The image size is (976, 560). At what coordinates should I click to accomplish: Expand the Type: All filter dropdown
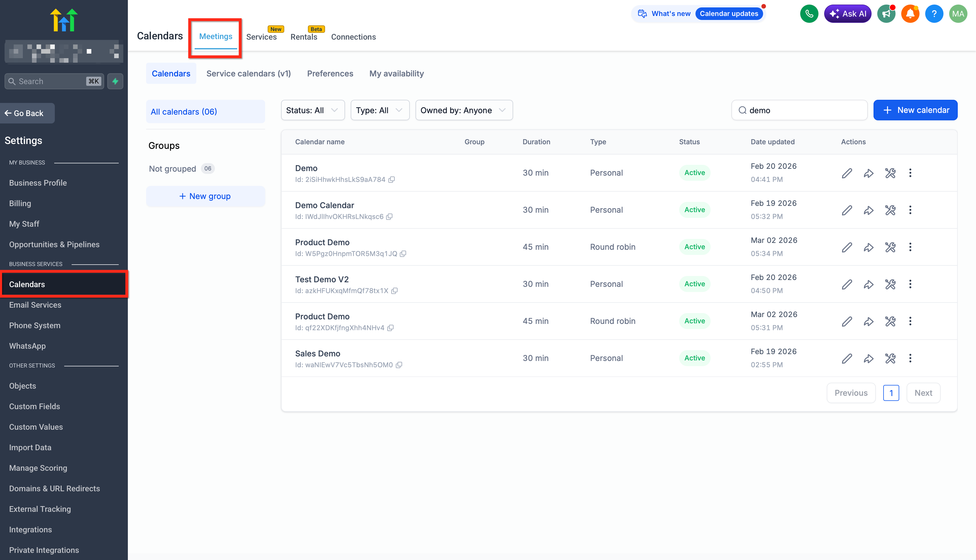point(380,110)
